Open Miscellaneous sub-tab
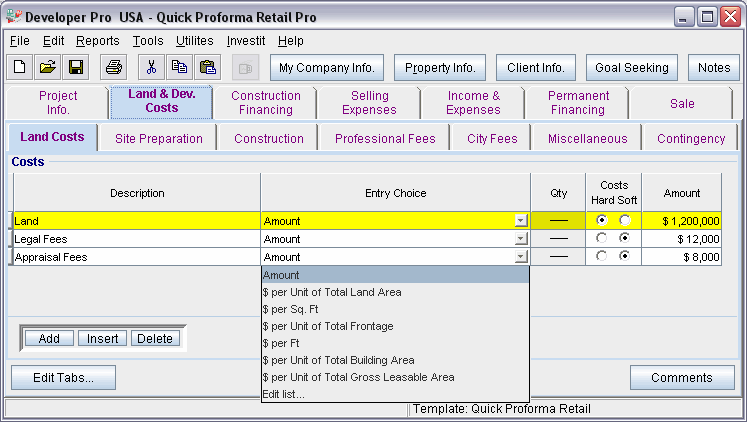The image size is (747, 422). [x=587, y=139]
